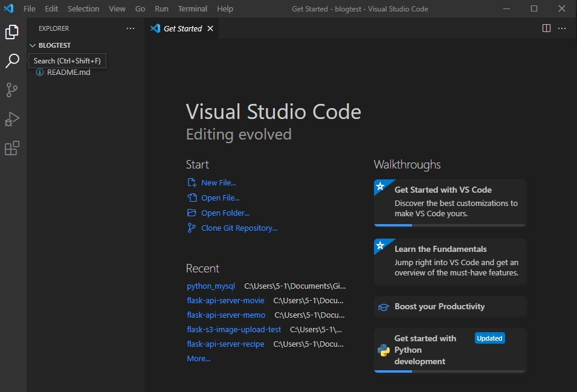Click Clone Git Repository... link
This screenshot has height=392, width=577.
tap(239, 228)
